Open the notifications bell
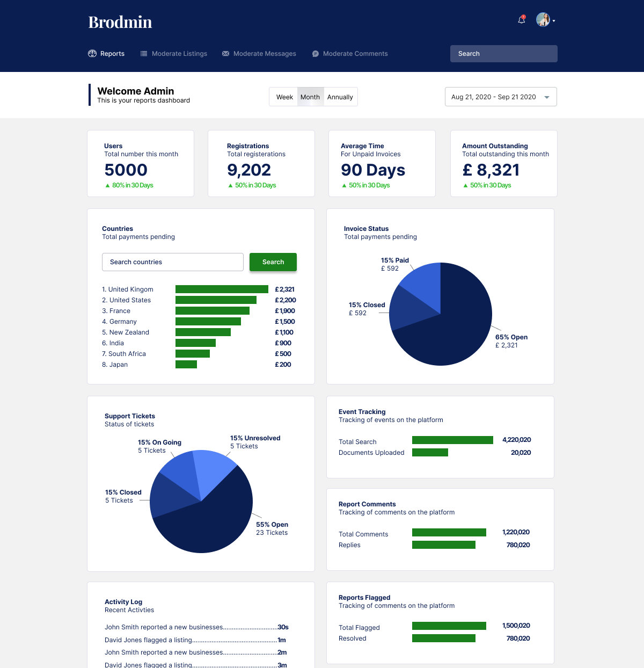Screen dimensions: 644x668 (522, 20)
